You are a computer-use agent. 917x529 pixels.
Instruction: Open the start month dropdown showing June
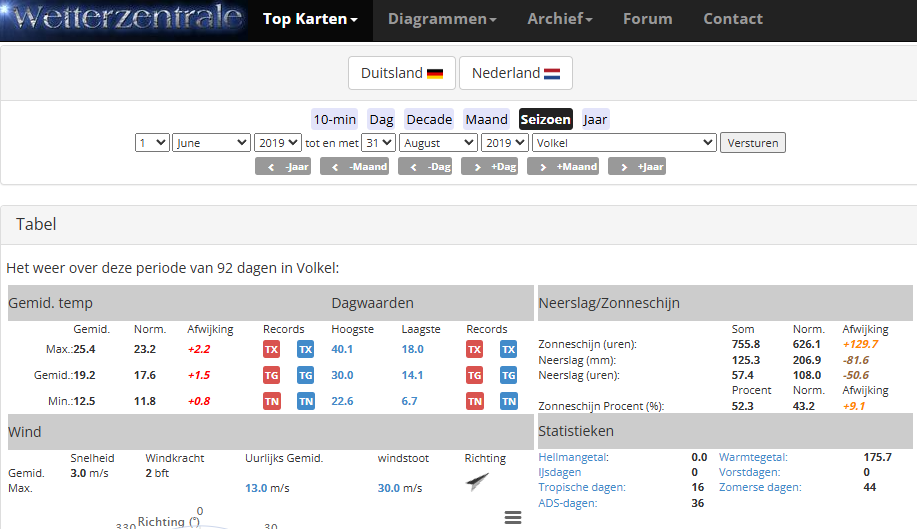pyautogui.click(x=211, y=143)
